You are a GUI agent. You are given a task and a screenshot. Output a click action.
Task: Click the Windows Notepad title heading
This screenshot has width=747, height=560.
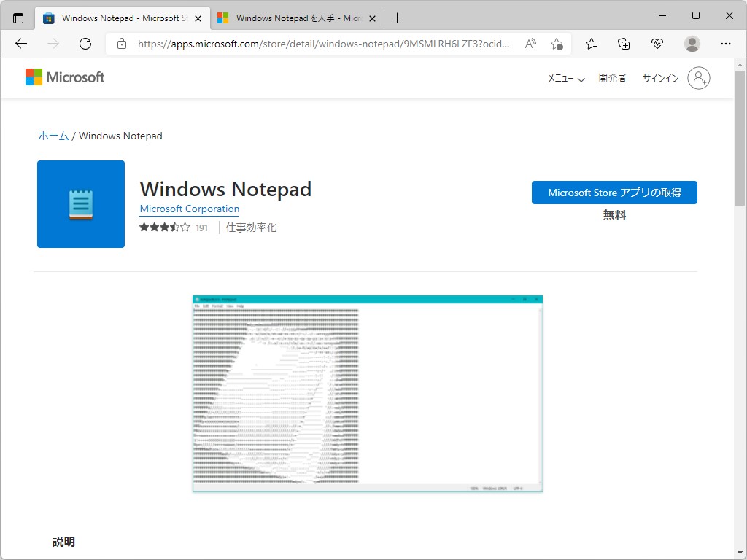[225, 189]
